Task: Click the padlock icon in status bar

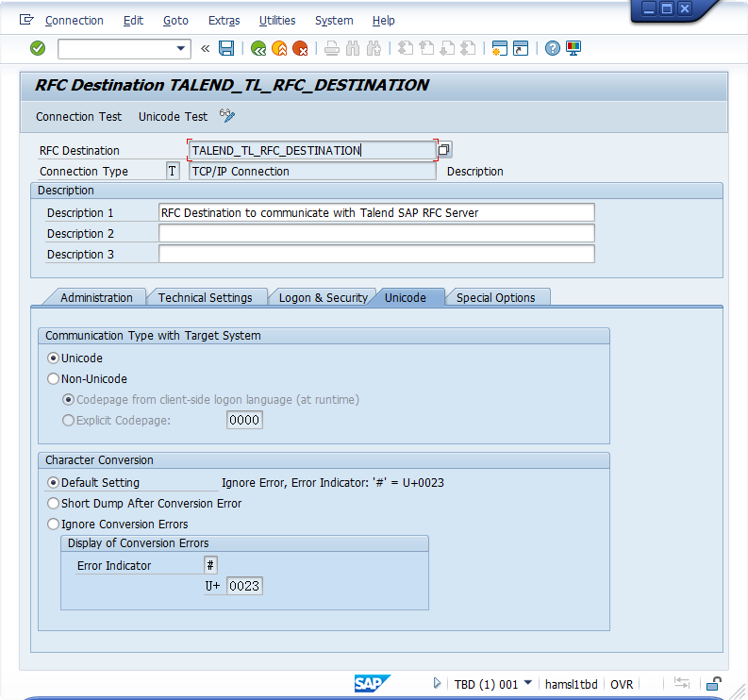Action: pos(714,684)
